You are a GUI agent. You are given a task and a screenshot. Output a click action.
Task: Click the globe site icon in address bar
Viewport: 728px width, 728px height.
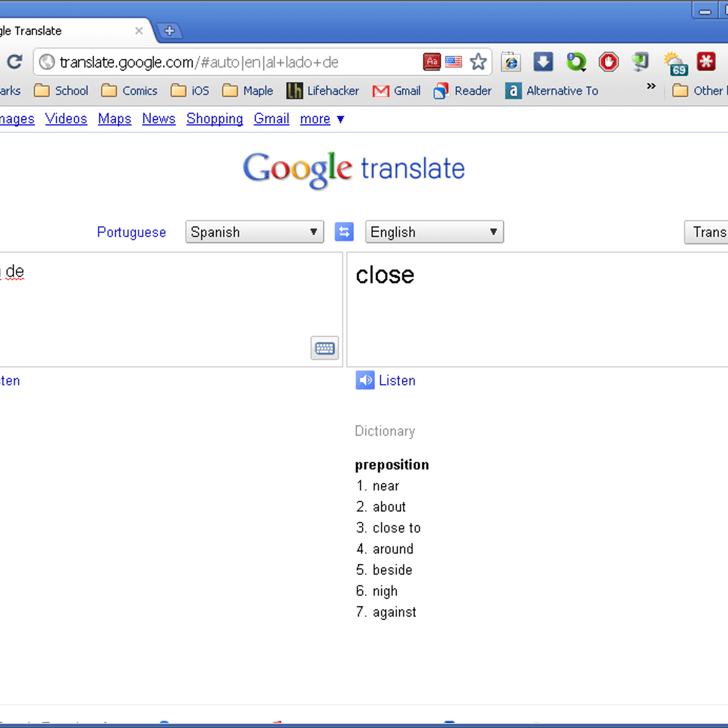[47, 62]
